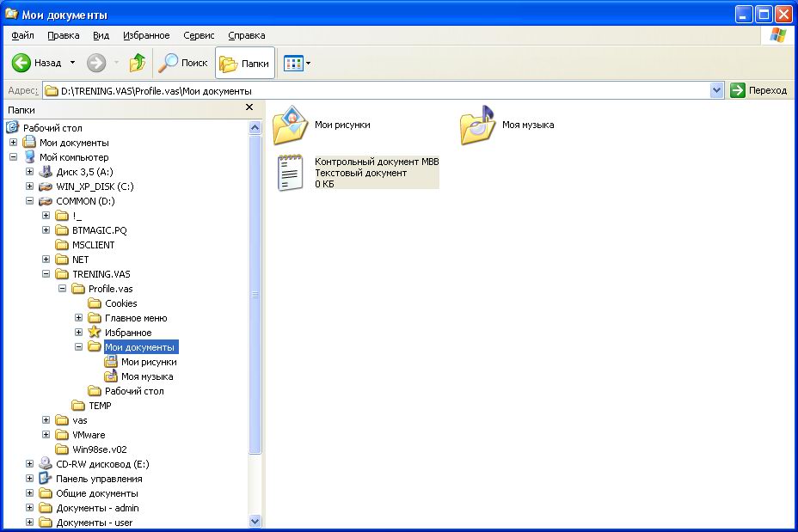Collapse the TRENING.VAS folder node
This screenshot has width=798, height=532.
(x=46, y=273)
